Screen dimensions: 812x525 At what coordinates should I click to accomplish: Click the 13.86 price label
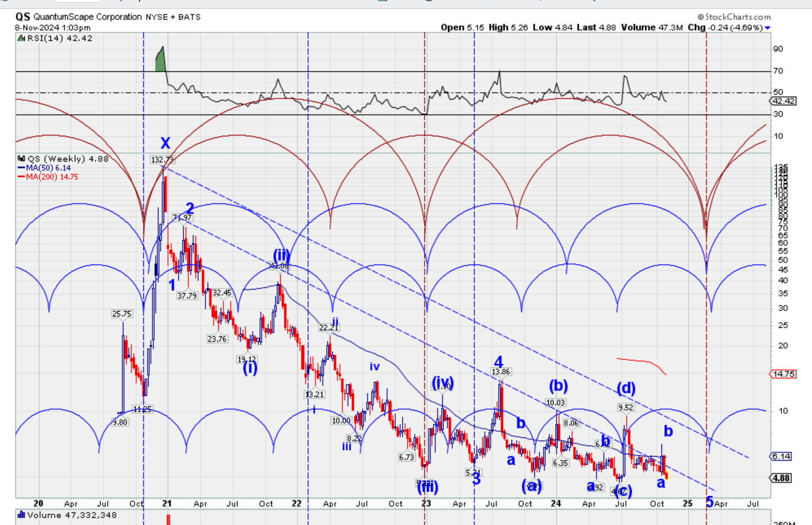[x=501, y=372]
